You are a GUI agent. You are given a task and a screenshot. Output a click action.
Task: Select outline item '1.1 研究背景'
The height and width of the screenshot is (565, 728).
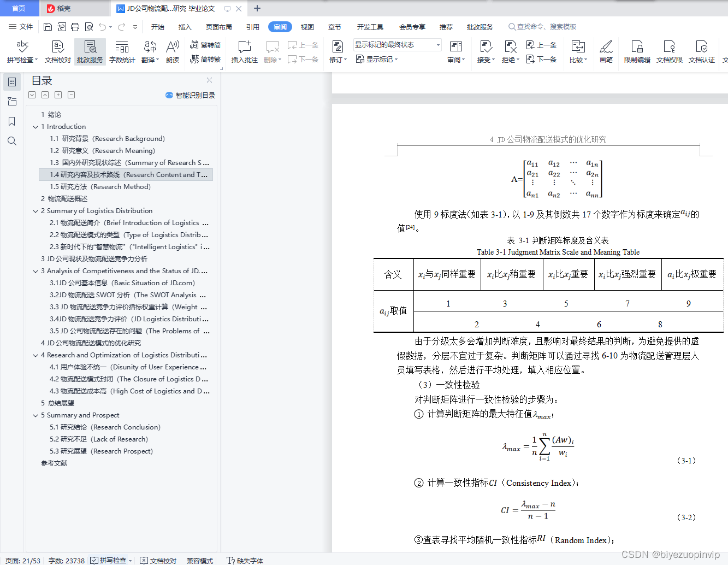pos(107,139)
